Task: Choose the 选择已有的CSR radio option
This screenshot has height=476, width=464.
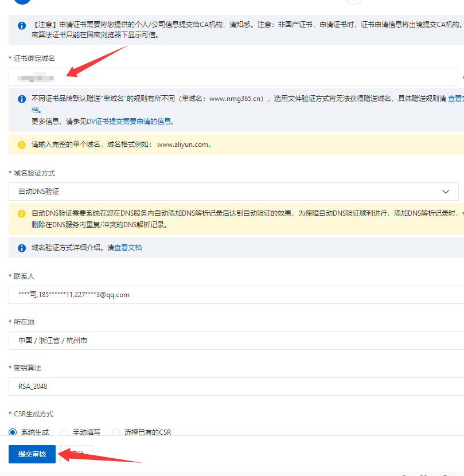Action: pyautogui.click(x=116, y=432)
